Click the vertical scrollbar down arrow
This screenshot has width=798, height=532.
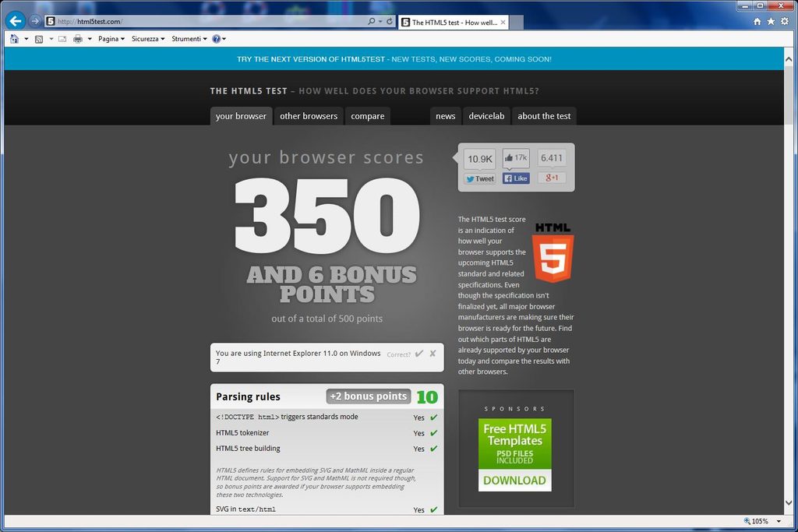pyautogui.click(x=789, y=503)
